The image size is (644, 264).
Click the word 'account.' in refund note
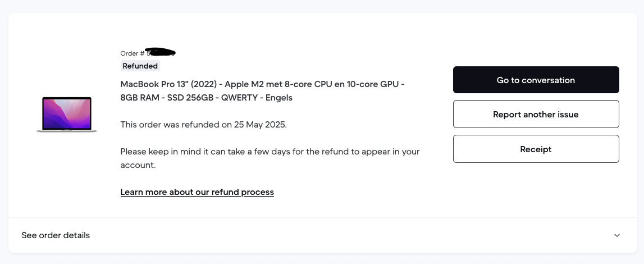coord(138,165)
